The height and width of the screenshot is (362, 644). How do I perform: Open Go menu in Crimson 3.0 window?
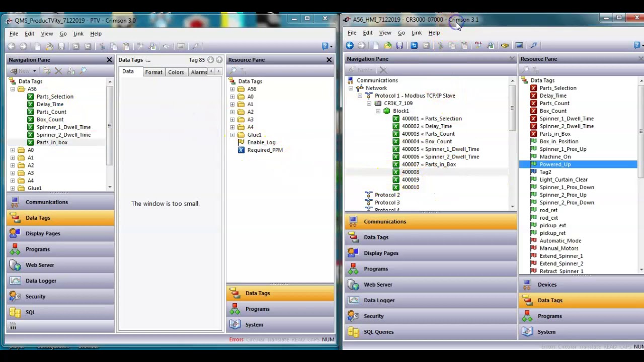pyautogui.click(x=63, y=34)
